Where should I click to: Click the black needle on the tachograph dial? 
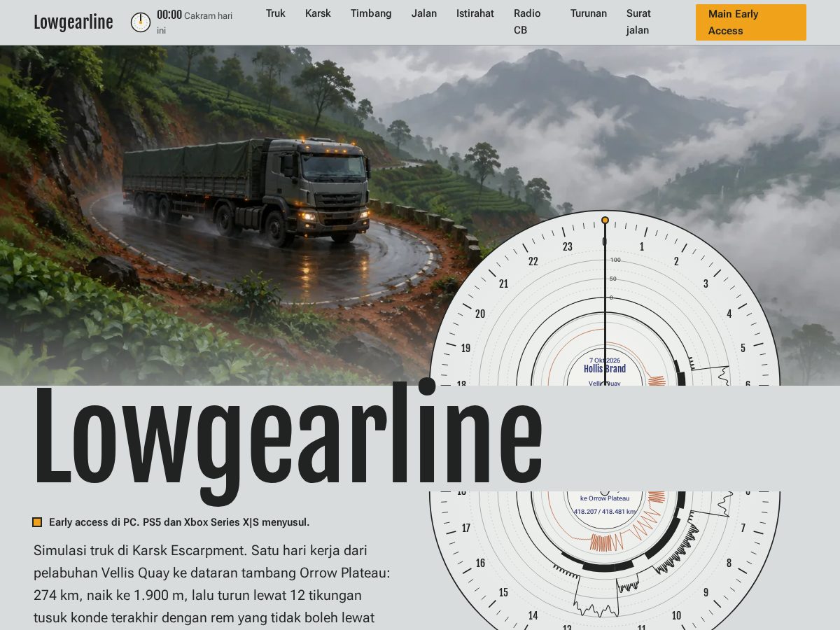pos(605,304)
